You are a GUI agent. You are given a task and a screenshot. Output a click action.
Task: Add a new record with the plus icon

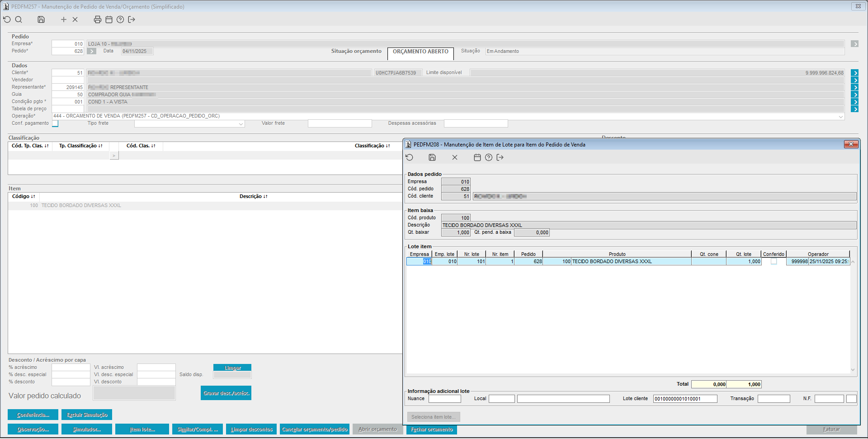coord(64,19)
